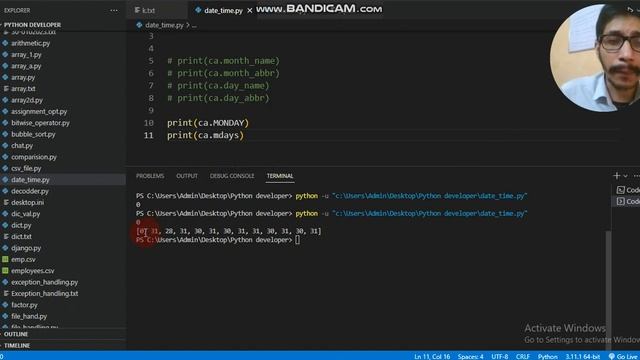Open array.txt text file
The image size is (640, 360).
pos(23,89)
